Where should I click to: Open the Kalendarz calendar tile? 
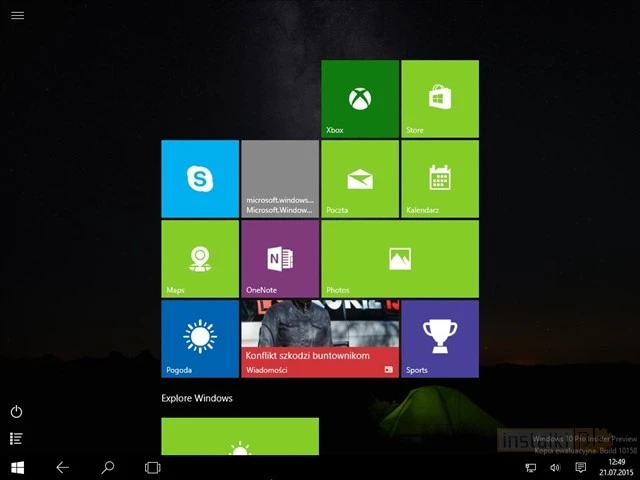(x=440, y=178)
